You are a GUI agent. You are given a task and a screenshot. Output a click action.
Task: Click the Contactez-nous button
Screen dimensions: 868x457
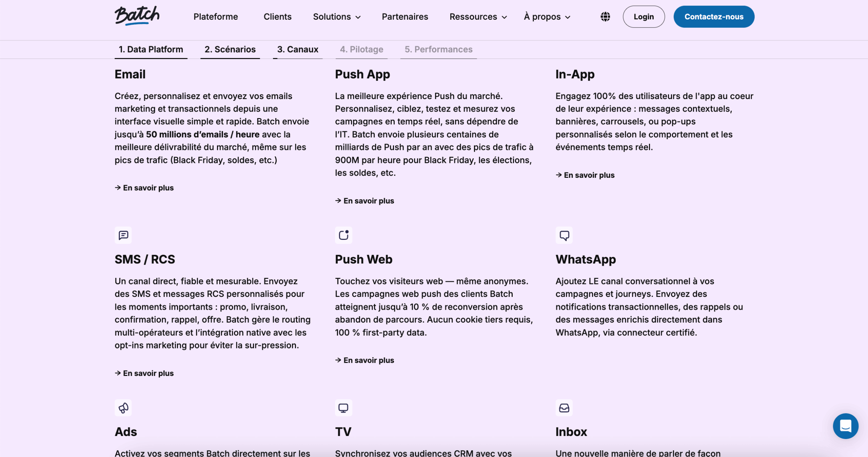(x=714, y=17)
